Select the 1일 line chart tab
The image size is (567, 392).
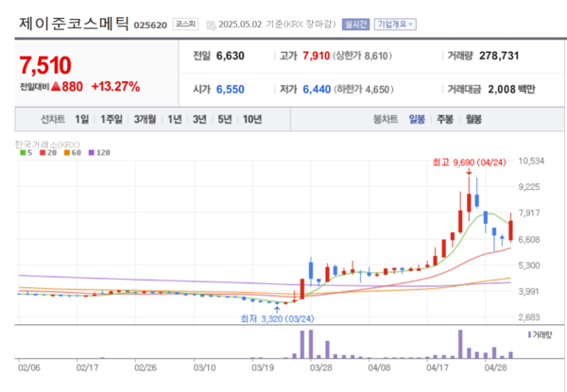click(81, 119)
